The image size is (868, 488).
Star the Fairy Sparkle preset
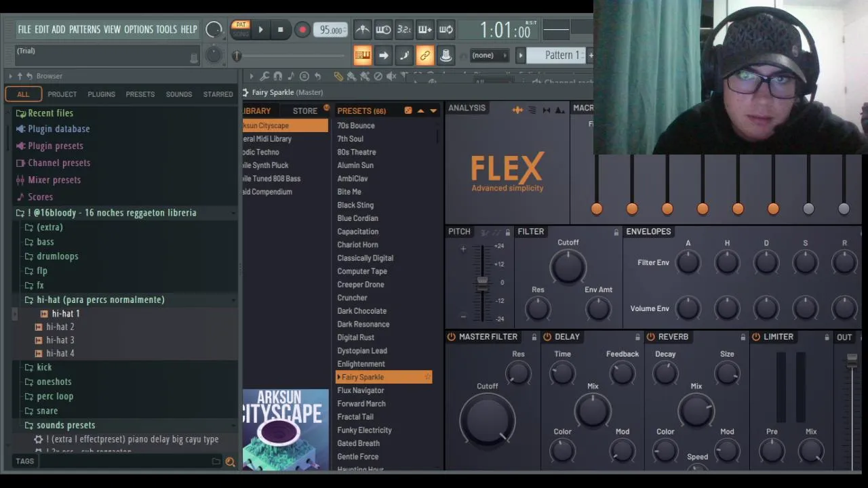(427, 378)
